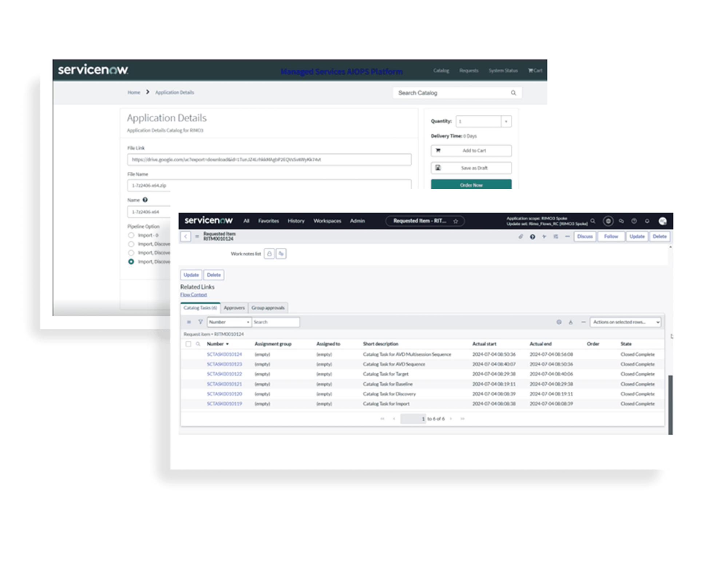This screenshot has height=579, width=728.
Task: Click the Follow button
Action: (611, 236)
